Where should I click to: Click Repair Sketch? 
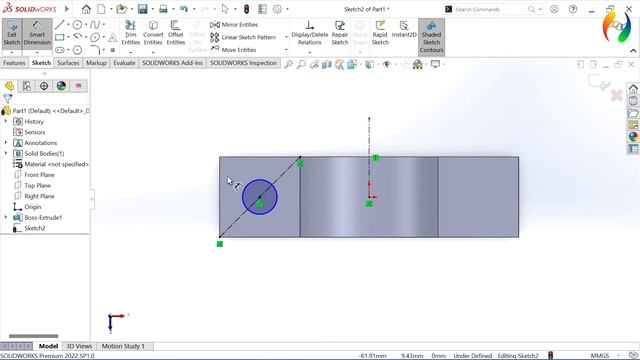340,33
